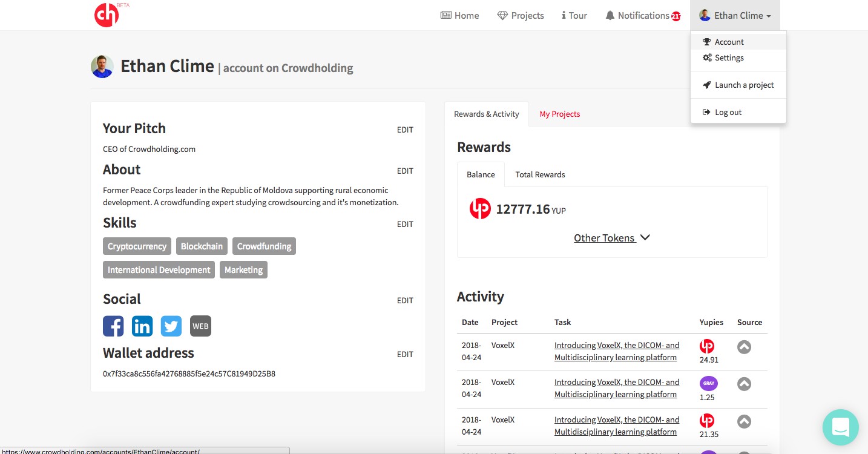Click the 12777.16 YUP balance value
868x454 pixels.
click(531, 209)
